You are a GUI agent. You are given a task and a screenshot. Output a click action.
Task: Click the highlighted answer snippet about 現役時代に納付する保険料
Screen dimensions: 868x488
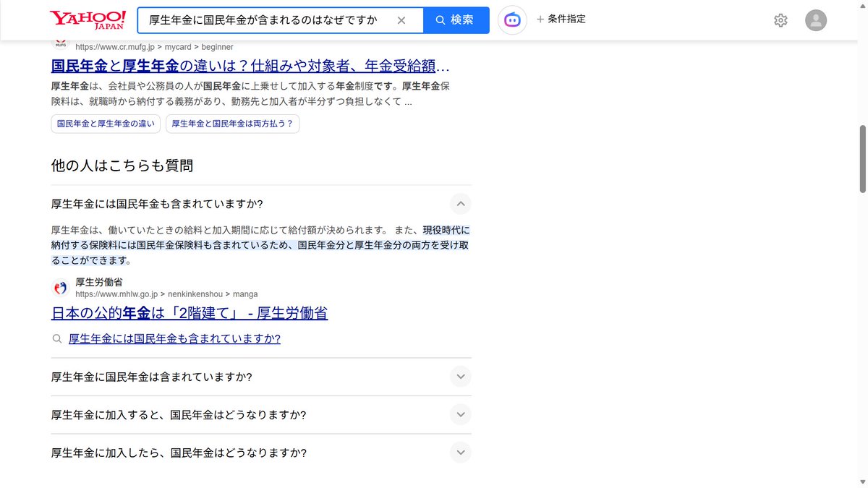coord(260,245)
